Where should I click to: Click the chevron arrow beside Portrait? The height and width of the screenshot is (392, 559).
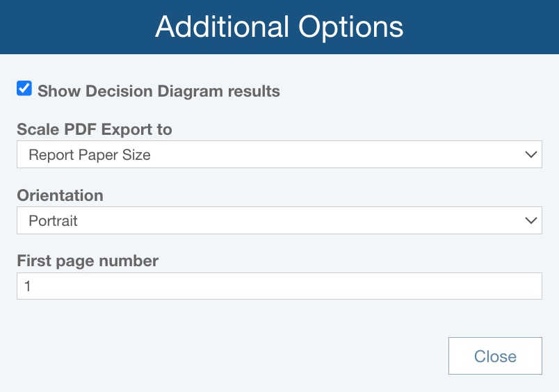tap(532, 220)
